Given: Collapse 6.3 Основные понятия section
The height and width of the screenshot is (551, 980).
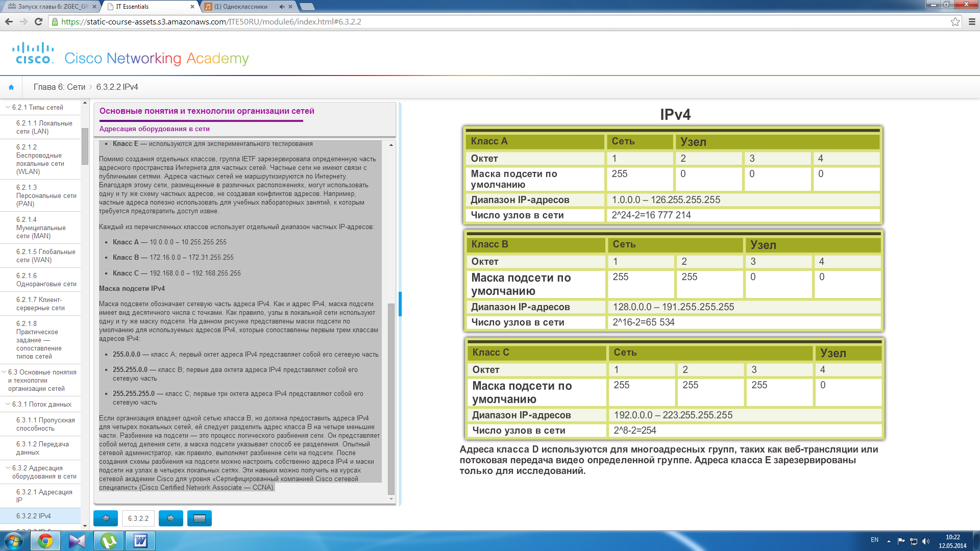Looking at the screenshot, I should click(x=4, y=372).
